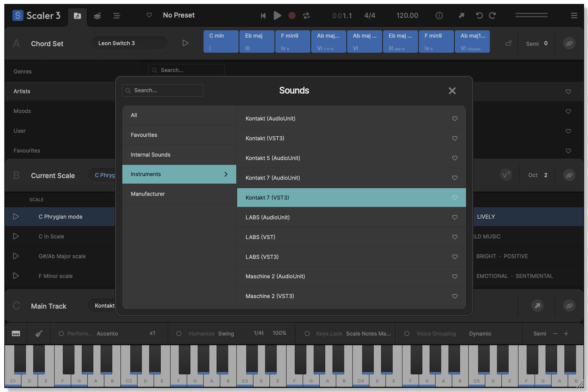Open the Dynamic voice grouping dropdown
588x392 pixels.
click(480, 334)
